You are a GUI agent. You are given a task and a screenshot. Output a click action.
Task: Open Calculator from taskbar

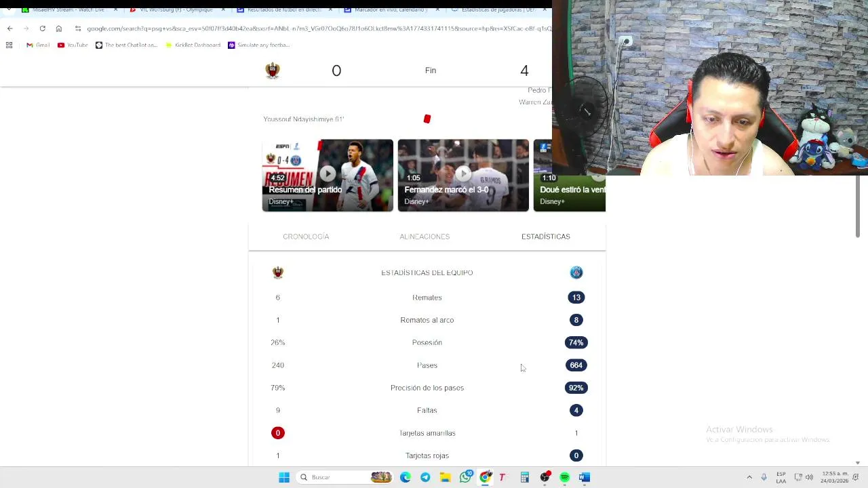[525, 477]
